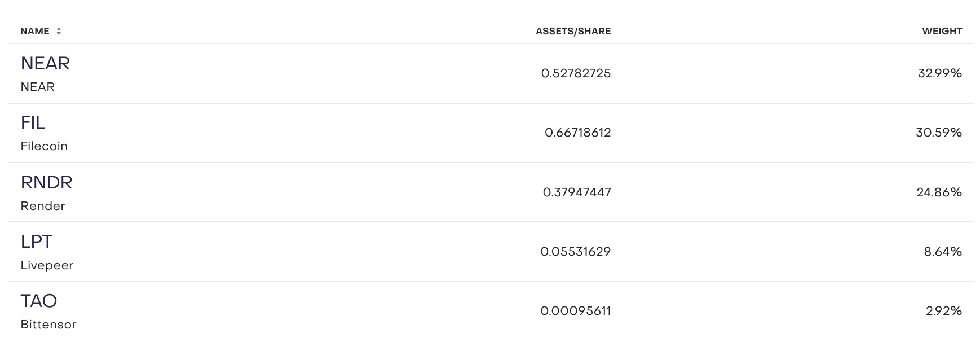This screenshot has height=342, width=980.
Task: Click the Filecoin asset name
Action: [44, 146]
